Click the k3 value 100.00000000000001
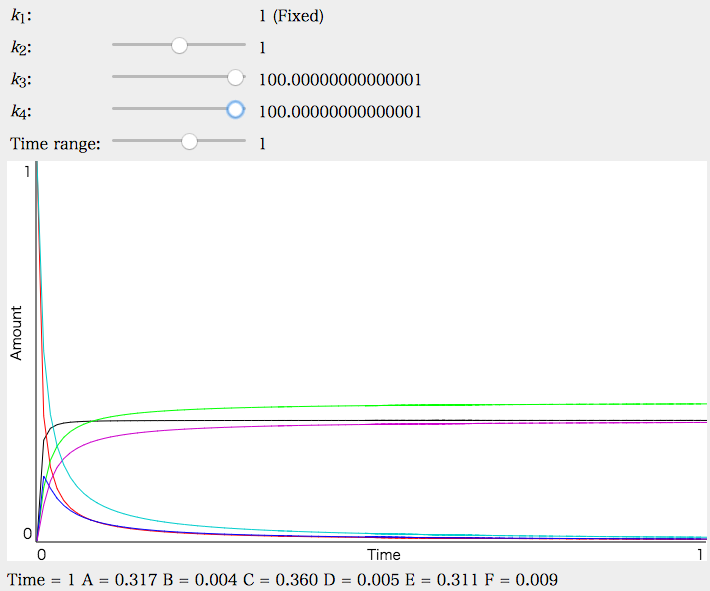The height and width of the screenshot is (591, 710). [340, 80]
